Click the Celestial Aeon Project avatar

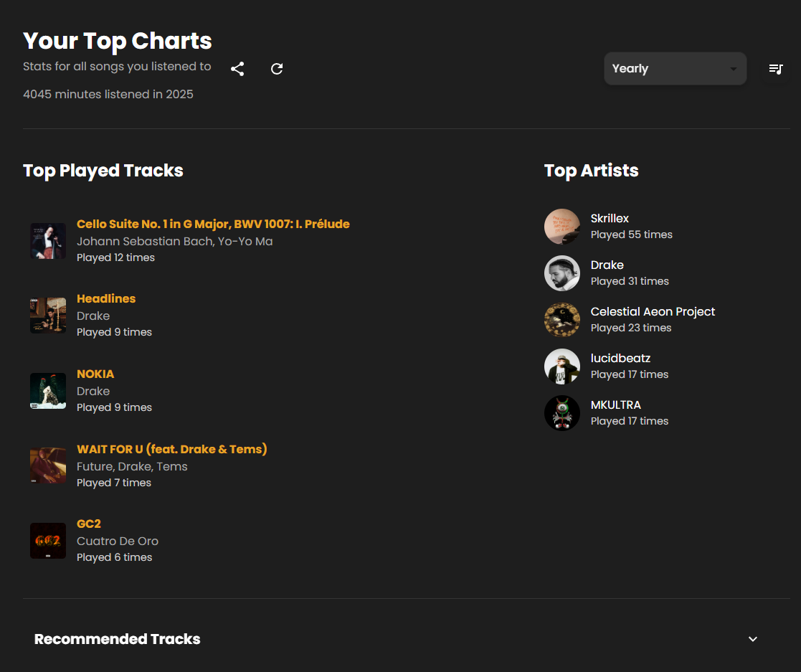pos(562,320)
